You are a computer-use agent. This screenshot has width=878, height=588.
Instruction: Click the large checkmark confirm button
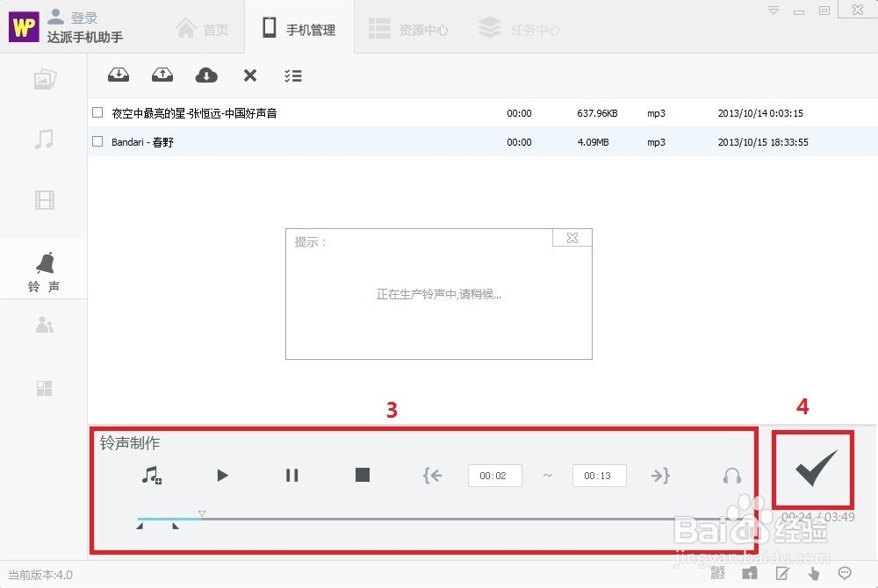tap(812, 470)
